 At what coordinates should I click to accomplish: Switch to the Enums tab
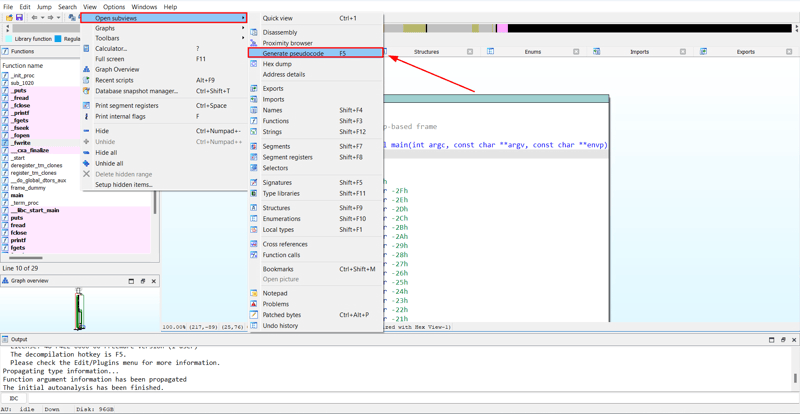533,52
